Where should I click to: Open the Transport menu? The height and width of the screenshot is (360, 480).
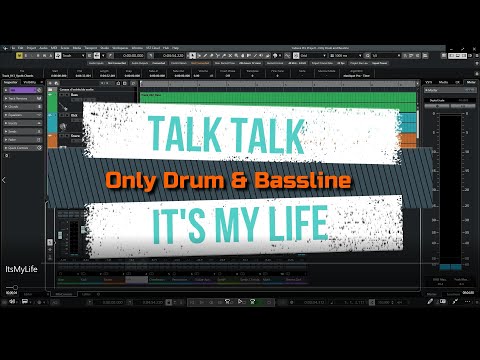pyautogui.click(x=90, y=48)
